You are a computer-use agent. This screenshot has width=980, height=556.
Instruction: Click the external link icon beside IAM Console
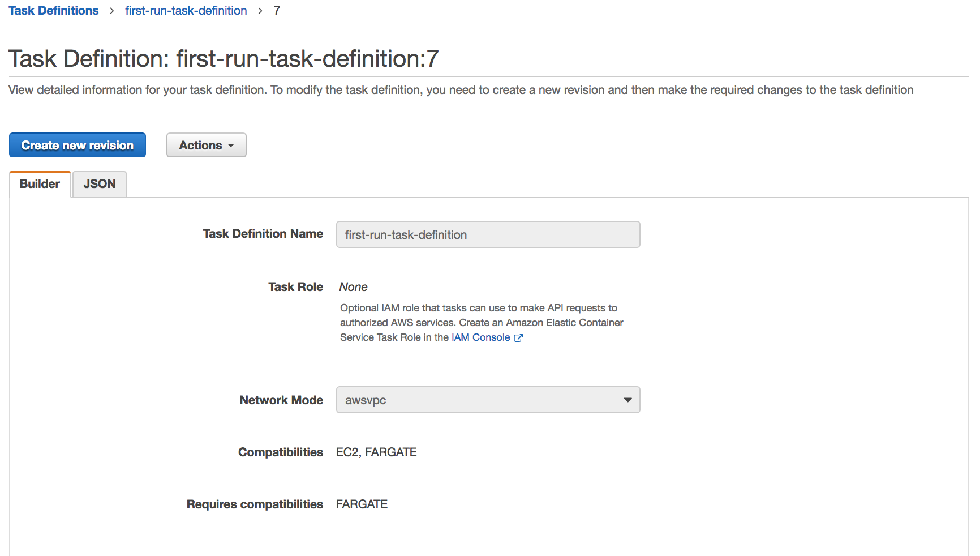518,338
